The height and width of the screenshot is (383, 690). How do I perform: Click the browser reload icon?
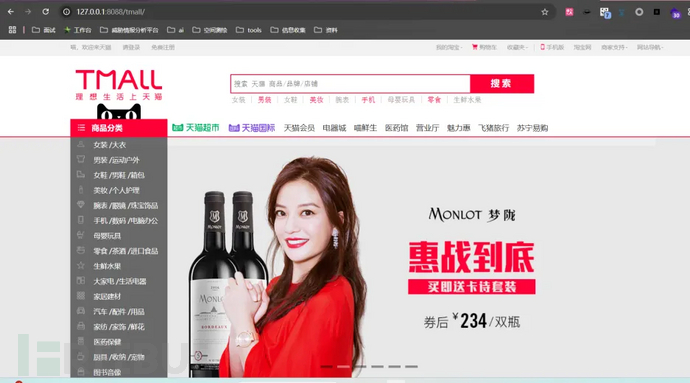45,12
